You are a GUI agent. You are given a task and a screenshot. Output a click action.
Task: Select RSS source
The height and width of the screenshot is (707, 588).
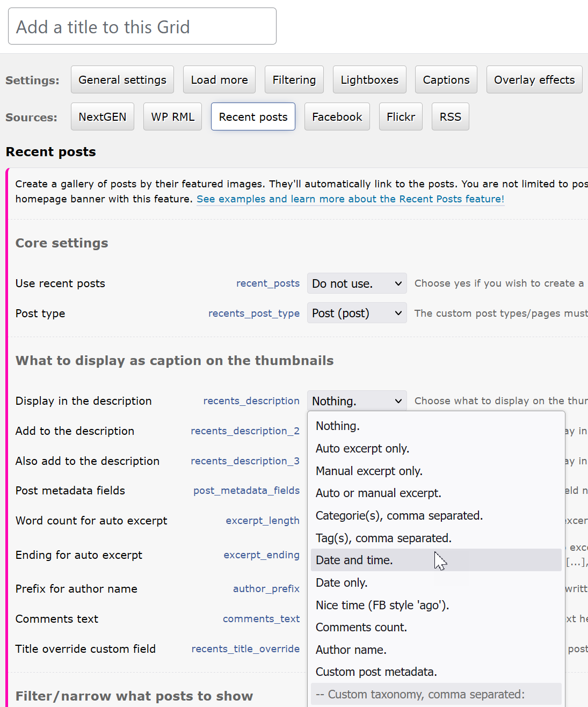(450, 117)
